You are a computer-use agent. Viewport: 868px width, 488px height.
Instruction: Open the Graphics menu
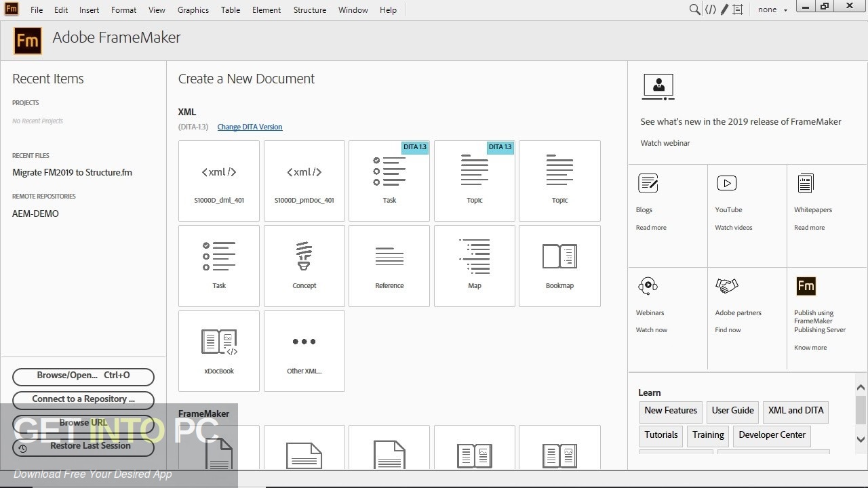193,10
